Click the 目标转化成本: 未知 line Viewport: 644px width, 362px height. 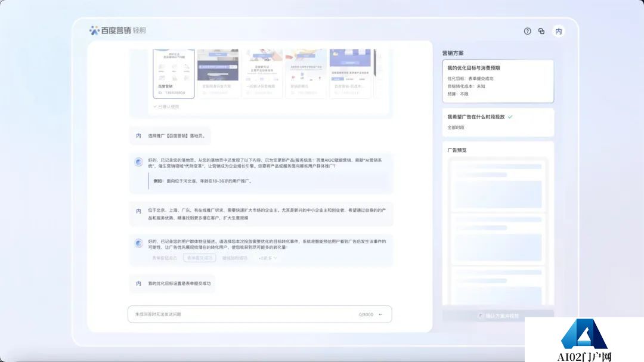[466, 86]
